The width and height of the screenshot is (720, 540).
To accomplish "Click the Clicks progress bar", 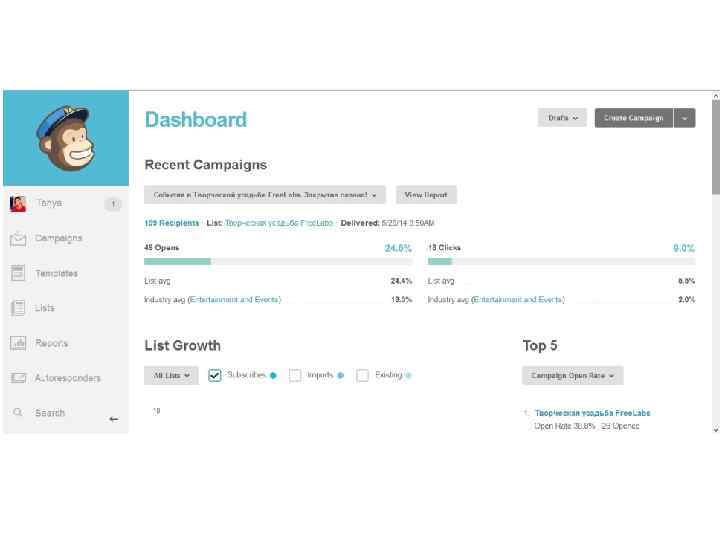I will point(562,262).
